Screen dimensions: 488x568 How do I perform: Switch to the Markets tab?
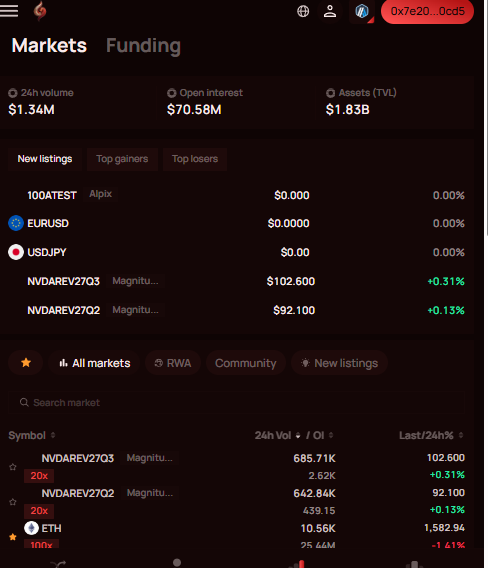[49, 46]
